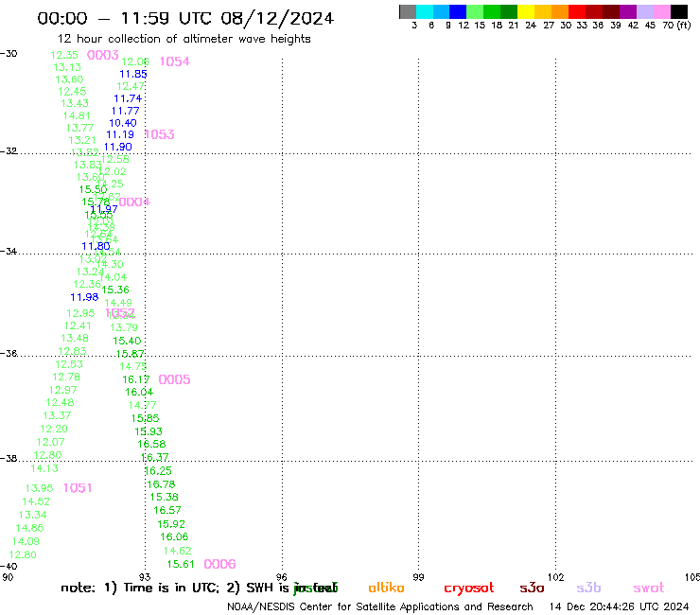The height and width of the screenshot is (615, 700).
Task: Click the gray swatch in the color scale
Action: (x=408, y=11)
